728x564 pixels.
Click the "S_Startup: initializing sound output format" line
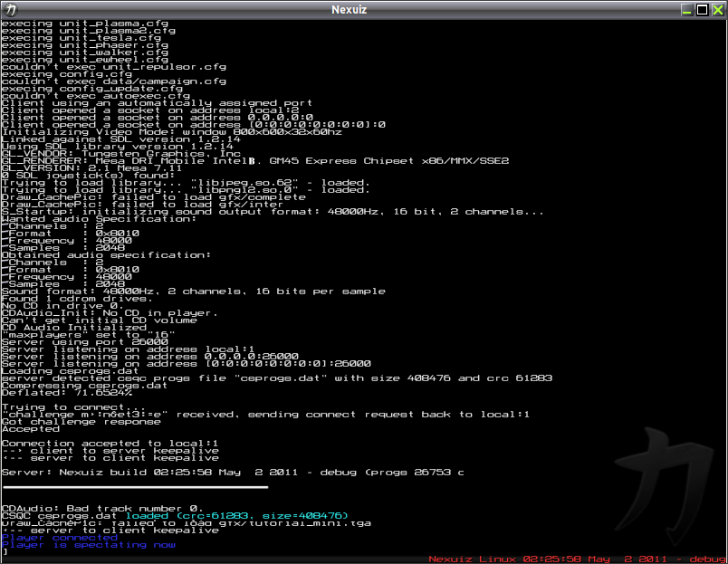273,212
